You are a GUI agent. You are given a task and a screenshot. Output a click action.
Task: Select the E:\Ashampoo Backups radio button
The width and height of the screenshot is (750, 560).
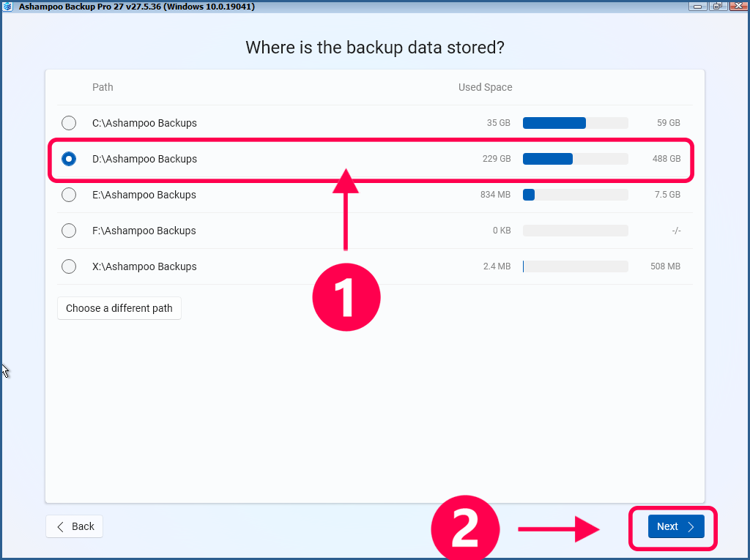coord(69,195)
